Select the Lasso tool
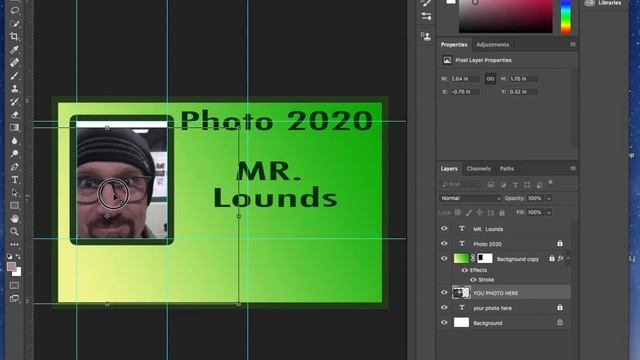 15,10
